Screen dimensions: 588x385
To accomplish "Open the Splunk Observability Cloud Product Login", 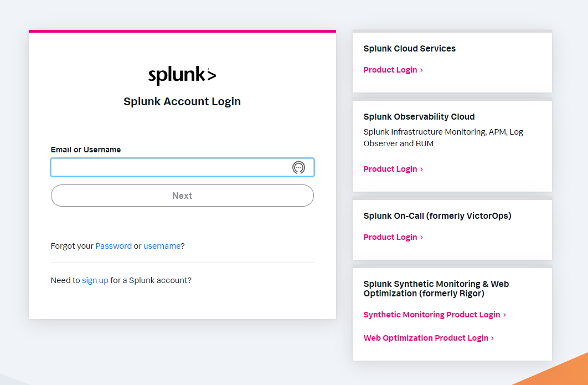I will click(390, 169).
